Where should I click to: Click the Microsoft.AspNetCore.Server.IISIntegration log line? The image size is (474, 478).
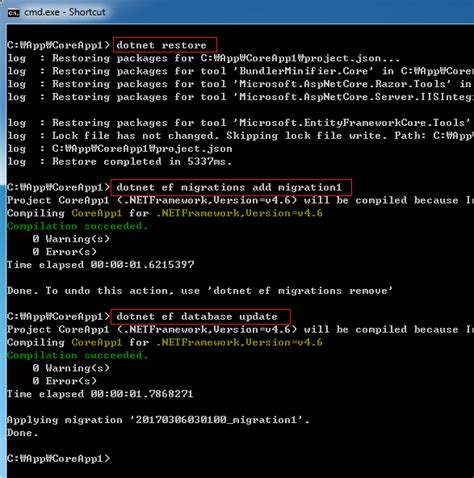tap(240, 97)
